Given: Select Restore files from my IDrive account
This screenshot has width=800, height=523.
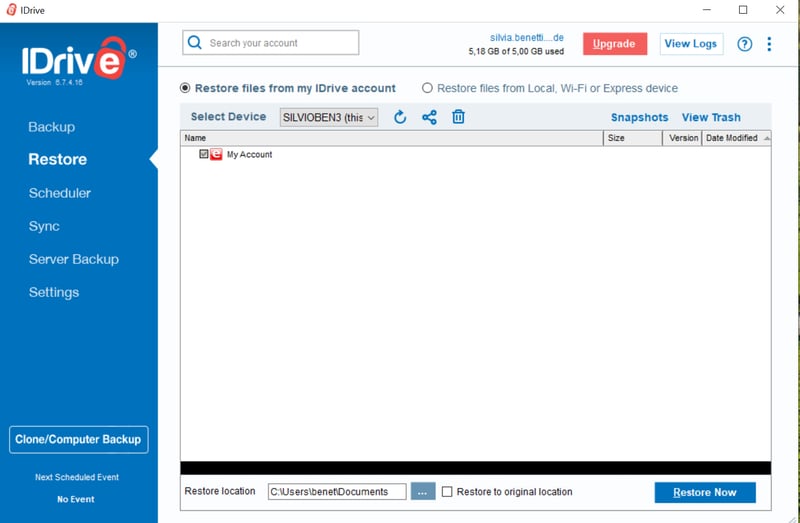Looking at the screenshot, I should click(184, 88).
